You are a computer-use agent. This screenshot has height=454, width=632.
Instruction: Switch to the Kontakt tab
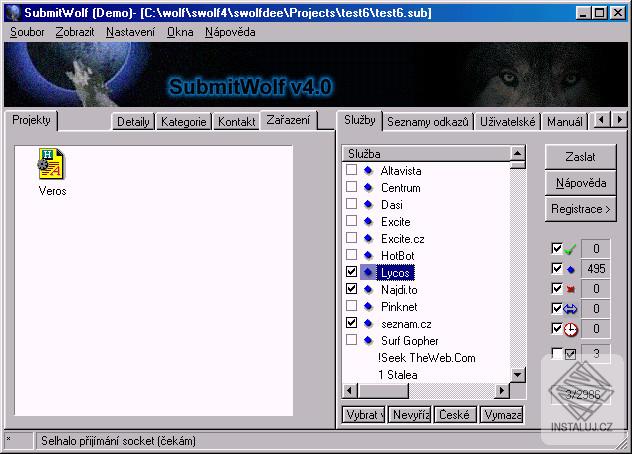point(237,121)
